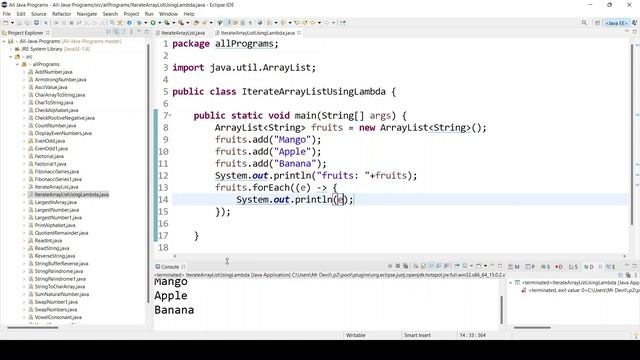Open the Open Console dropdown arrow
The image size is (640, 360).
click(x=485, y=267)
